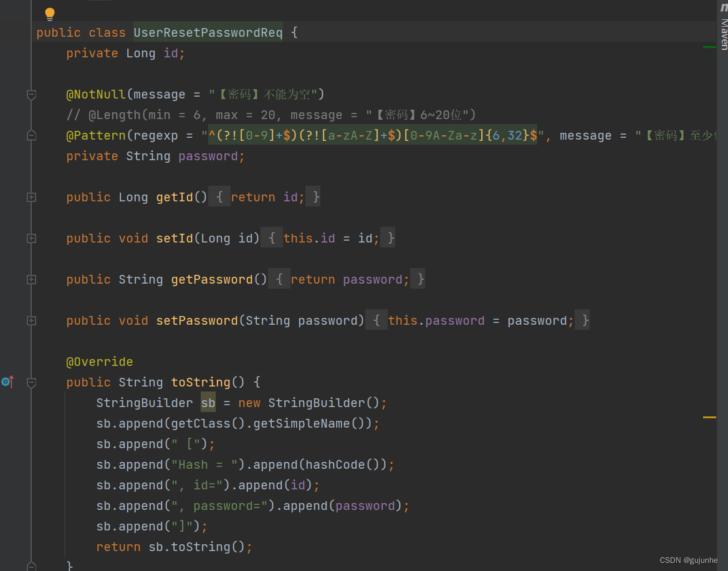Expand the setPassword method fold
Image resolution: width=728 pixels, height=571 pixels.
tap(32, 321)
